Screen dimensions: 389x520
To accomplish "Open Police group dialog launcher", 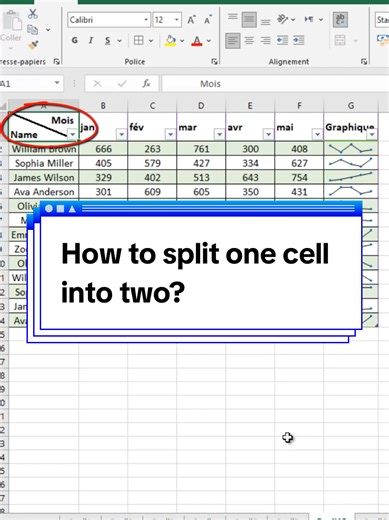I will (x=214, y=62).
